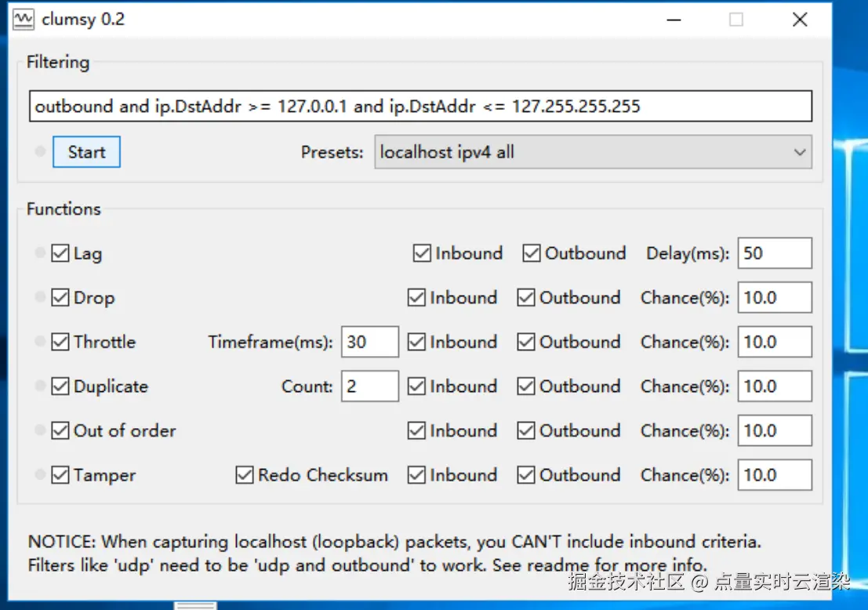Screen dimensions: 868x610
Task: Click the 'Presets:' label
Action: tap(332, 152)
